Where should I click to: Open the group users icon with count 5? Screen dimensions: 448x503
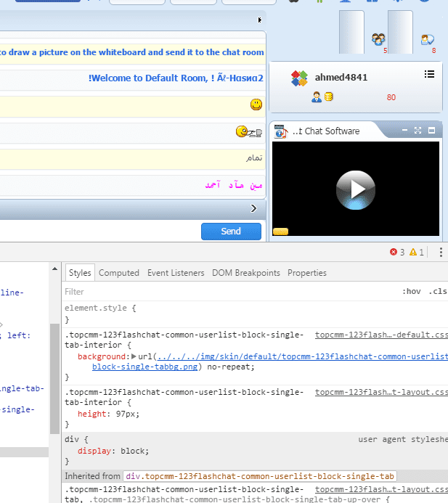[x=378, y=39]
